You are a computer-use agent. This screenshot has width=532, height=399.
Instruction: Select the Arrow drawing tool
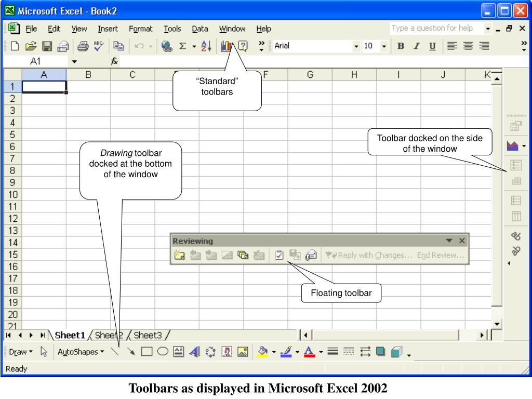point(131,352)
